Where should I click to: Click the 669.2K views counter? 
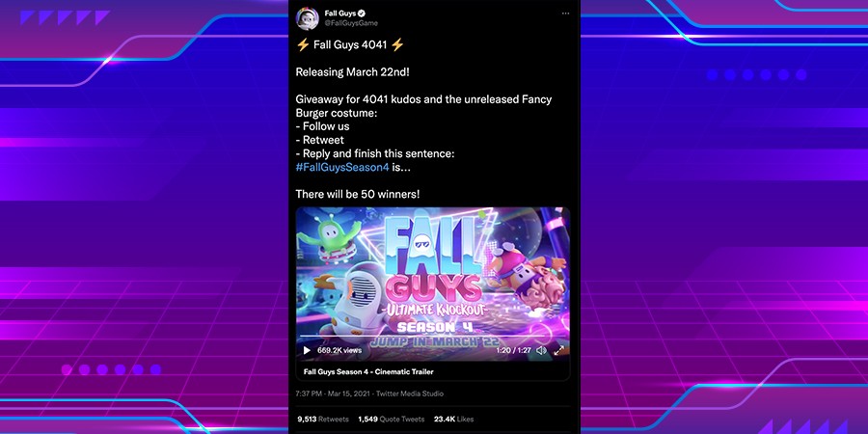pos(339,350)
